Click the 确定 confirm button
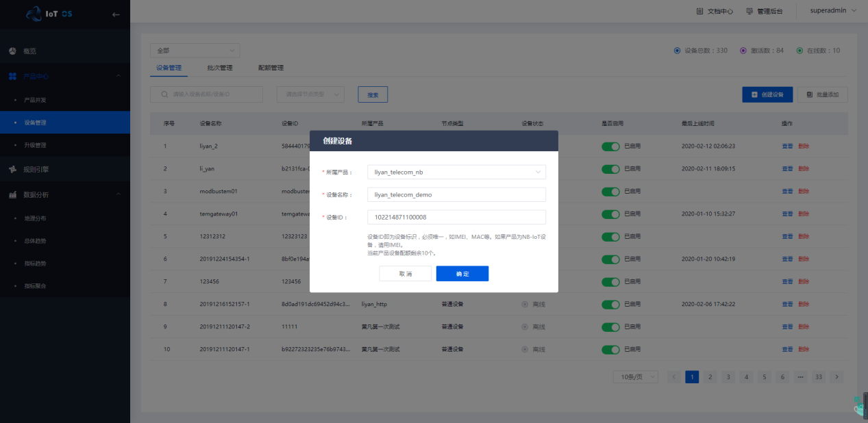This screenshot has height=423, width=868. [462, 274]
